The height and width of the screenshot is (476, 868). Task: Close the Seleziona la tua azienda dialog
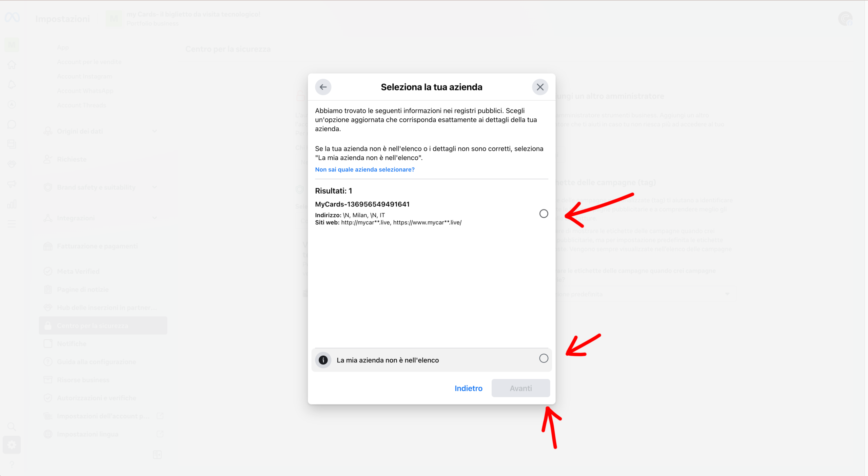[540, 87]
